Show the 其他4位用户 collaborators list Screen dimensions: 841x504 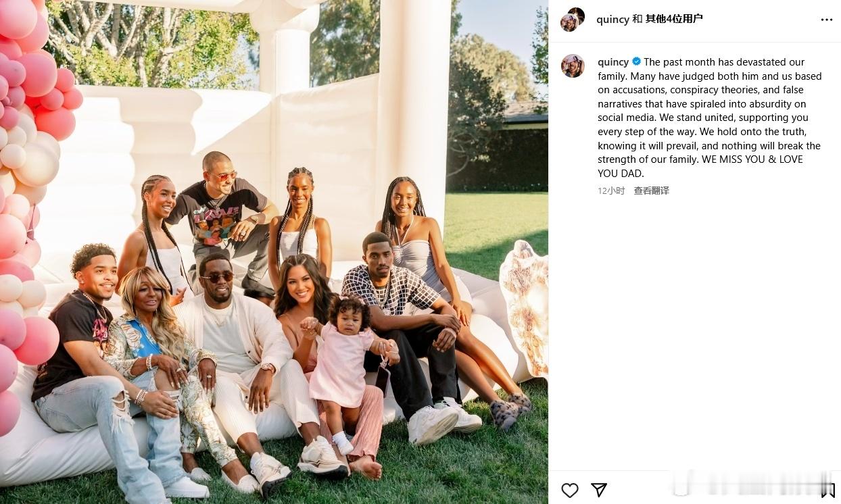[674, 19]
